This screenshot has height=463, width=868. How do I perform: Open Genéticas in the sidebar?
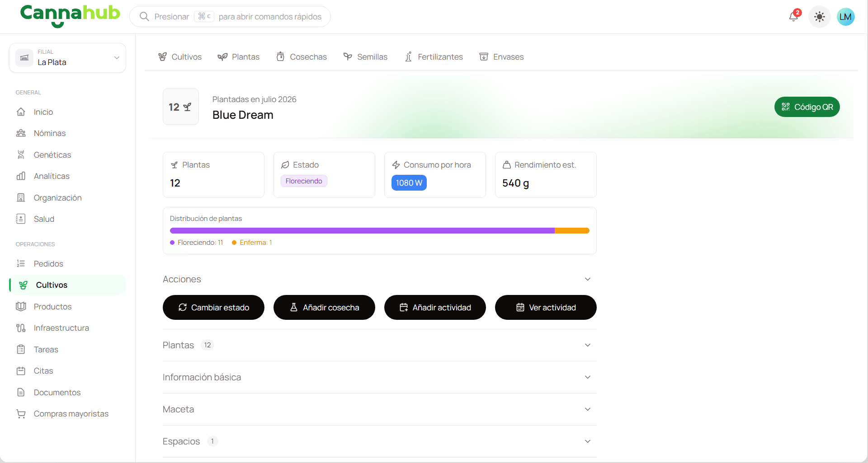(68, 155)
